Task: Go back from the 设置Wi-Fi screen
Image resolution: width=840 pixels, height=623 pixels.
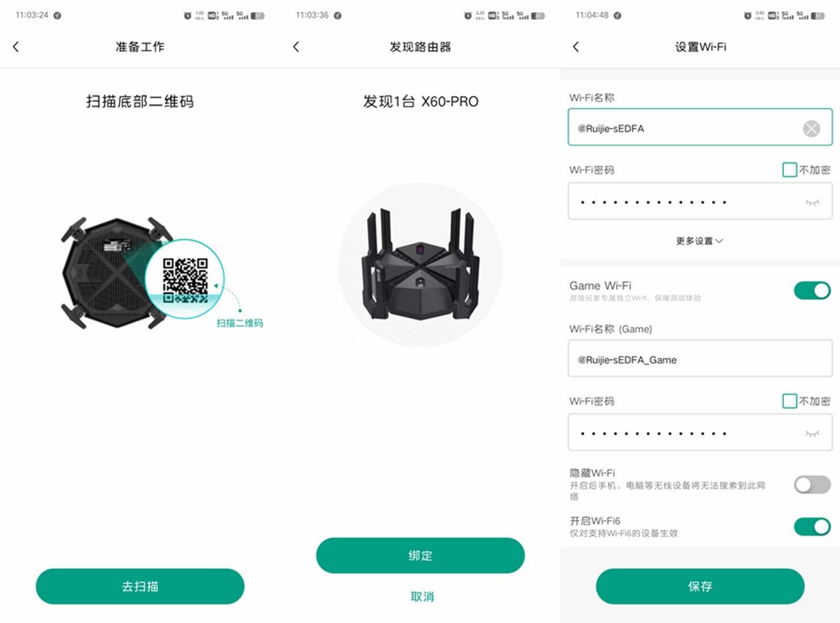Action: click(576, 47)
